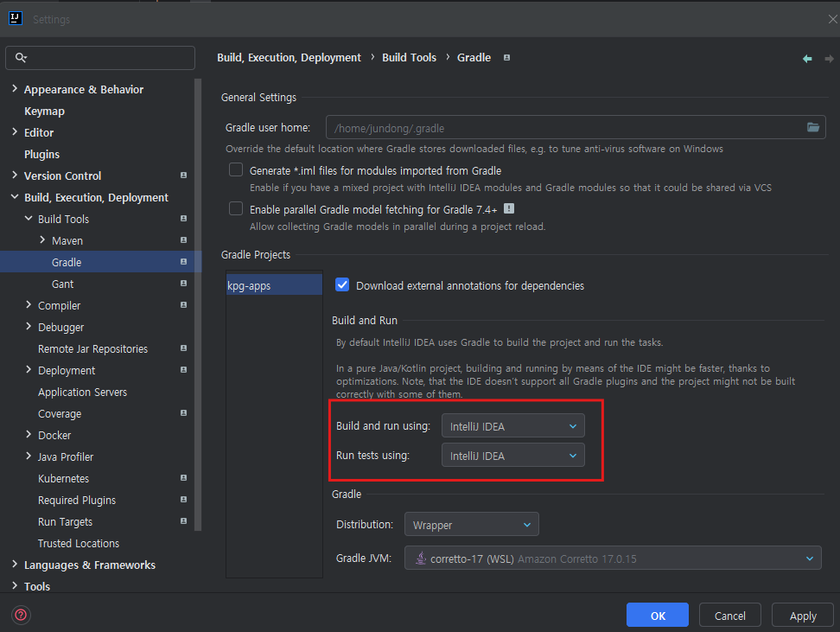Uncheck Download external annotations for dependencies
The image size is (840, 632).
(342, 284)
